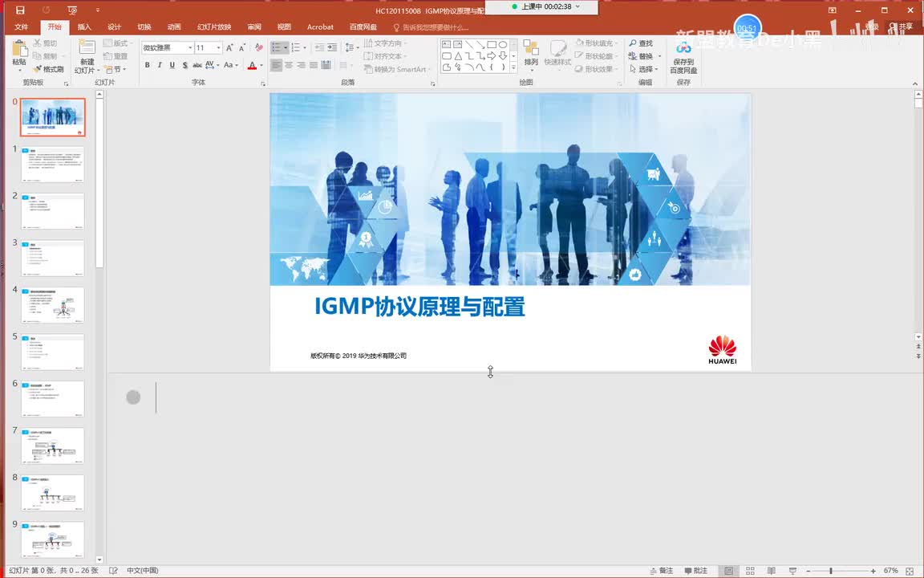
Task: Click the Tell Me what you want search box
Action: (x=431, y=27)
